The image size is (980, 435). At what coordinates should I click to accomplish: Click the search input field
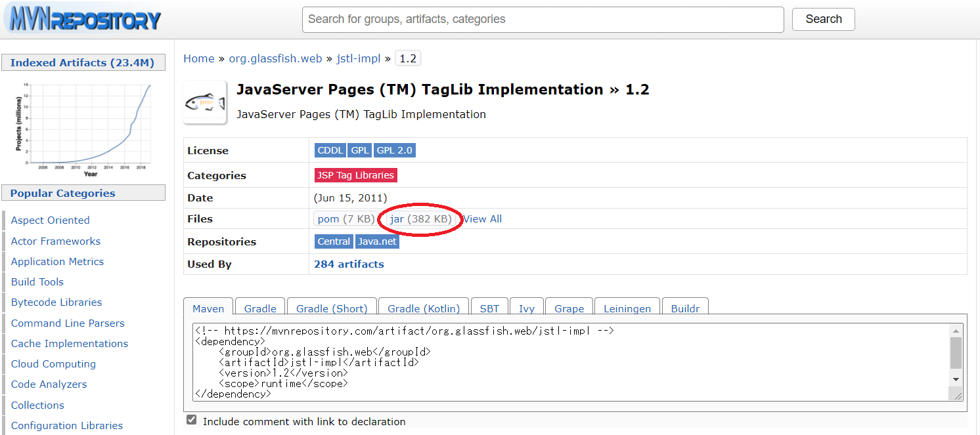tap(542, 19)
